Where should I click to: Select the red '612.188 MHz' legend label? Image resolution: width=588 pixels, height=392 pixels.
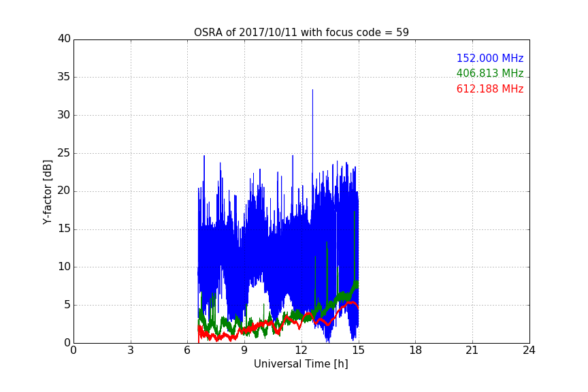click(x=490, y=89)
